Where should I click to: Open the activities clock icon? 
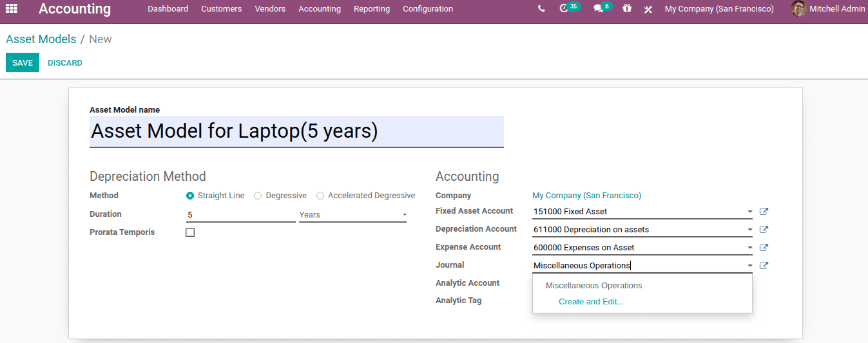(564, 9)
